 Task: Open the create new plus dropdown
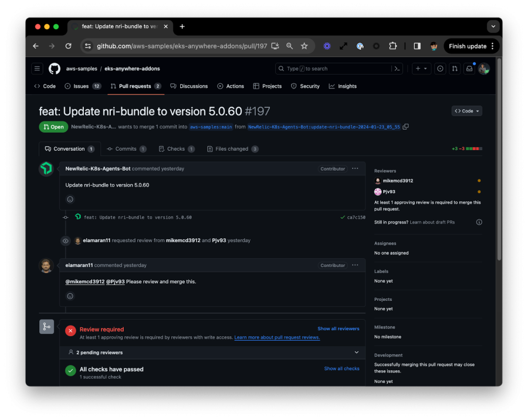(421, 69)
